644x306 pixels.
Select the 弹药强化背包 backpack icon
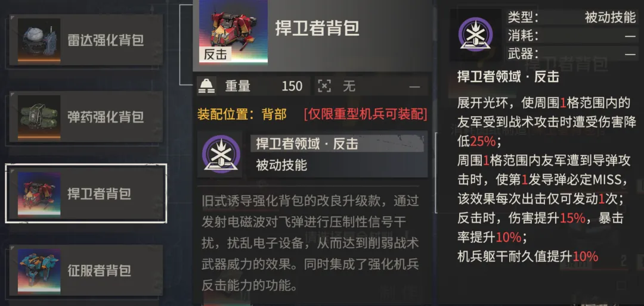[x=39, y=117]
